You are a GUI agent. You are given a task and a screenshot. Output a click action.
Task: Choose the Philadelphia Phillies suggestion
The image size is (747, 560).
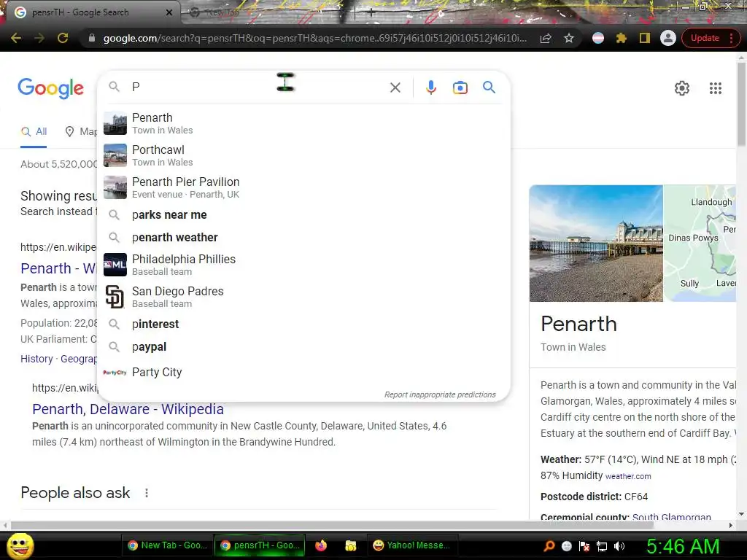tap(303, 265)
